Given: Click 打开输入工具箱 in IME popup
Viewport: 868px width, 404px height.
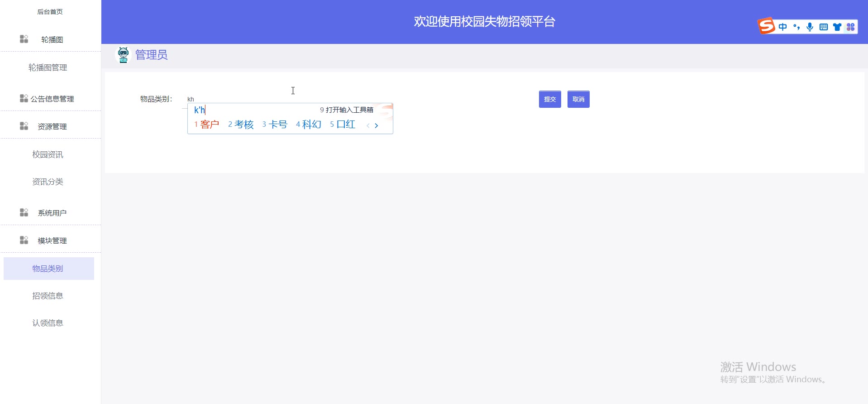Looking at the screenshot, I should point(347,110).
